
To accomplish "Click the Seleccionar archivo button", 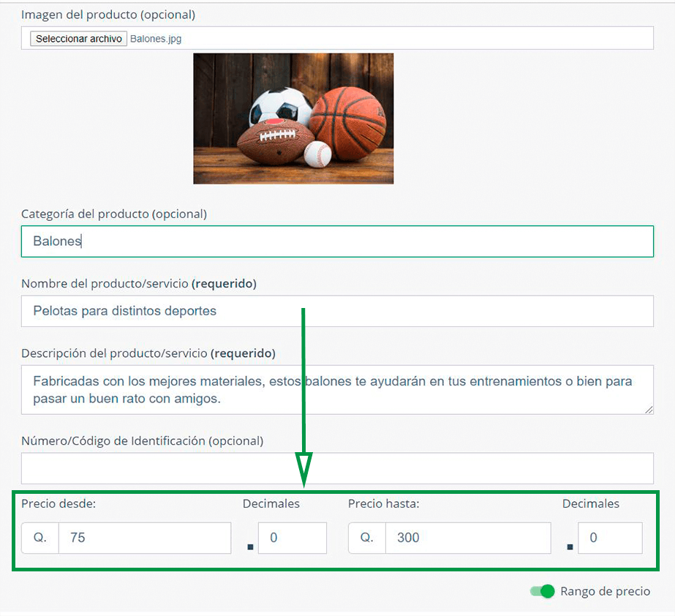I will 78,39.
